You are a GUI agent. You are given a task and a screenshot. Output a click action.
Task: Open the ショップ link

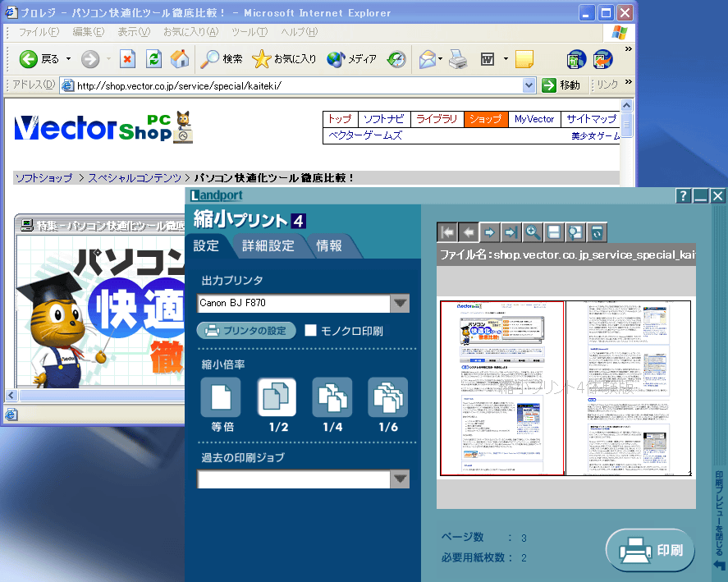coord(486,119)
